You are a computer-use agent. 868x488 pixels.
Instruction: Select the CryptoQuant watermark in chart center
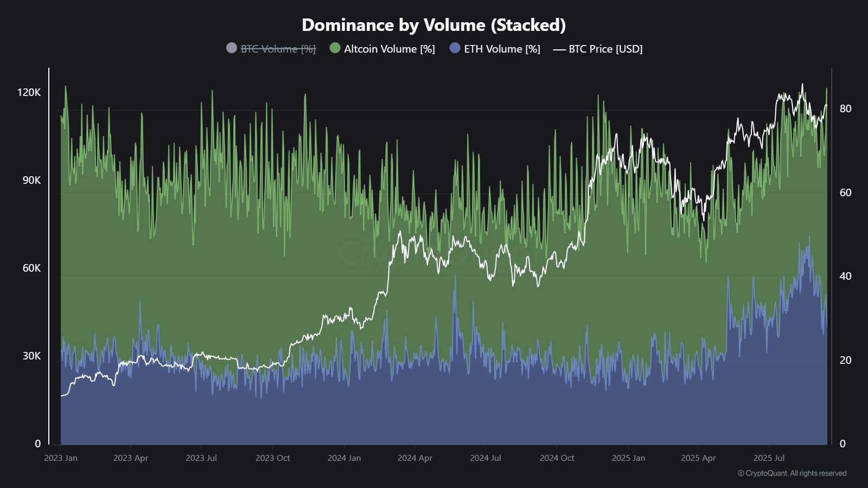pyautogui.click(x=434, y=255)
